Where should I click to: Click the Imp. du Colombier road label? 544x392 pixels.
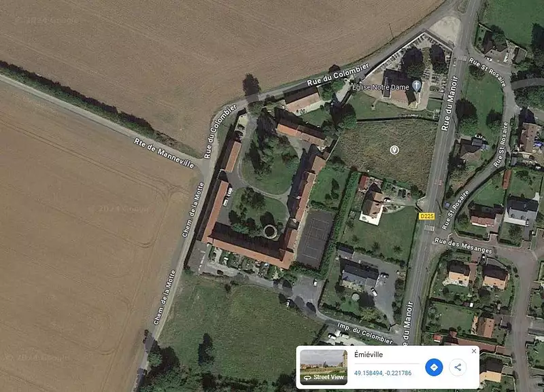364,333
